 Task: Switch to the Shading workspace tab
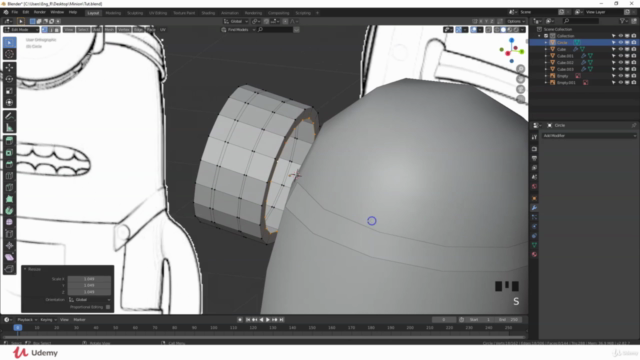(208, 13)
